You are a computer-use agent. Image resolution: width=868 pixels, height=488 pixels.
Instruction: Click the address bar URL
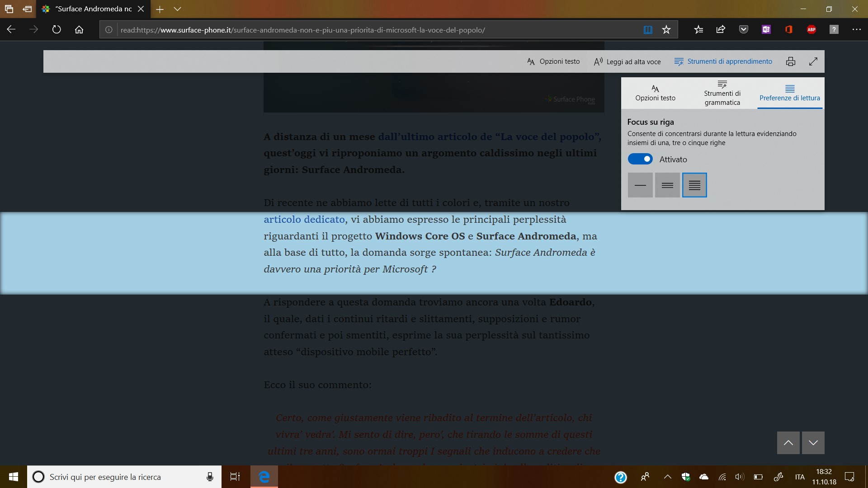(x=303, y=30)
